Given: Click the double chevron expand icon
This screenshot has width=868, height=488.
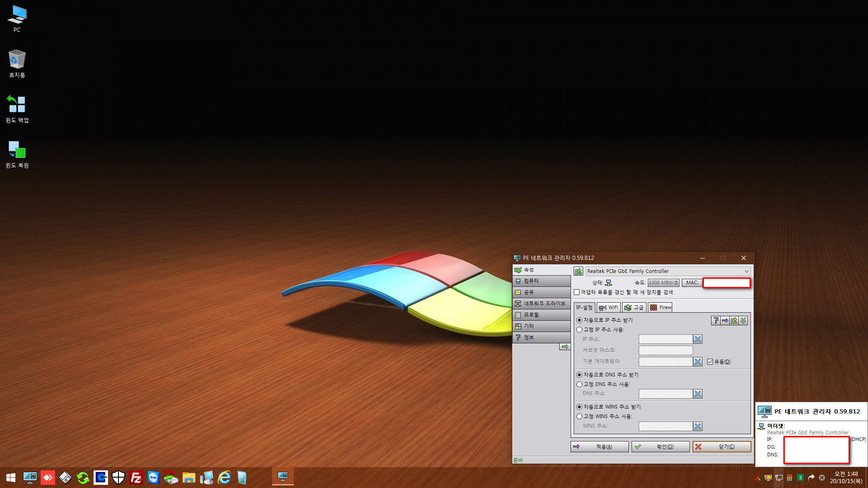Looking at the screenshot, I should (x=743, y=320).
